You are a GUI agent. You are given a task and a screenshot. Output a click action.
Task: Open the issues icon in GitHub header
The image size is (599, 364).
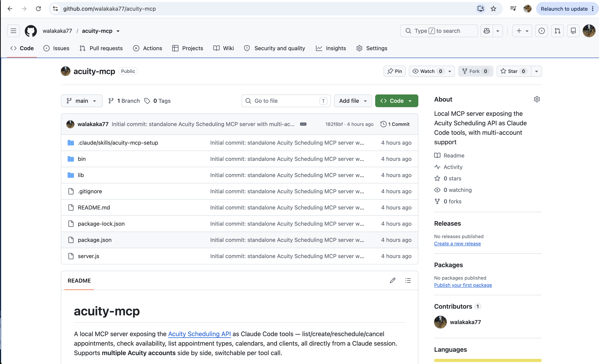(x=541, y=31)
